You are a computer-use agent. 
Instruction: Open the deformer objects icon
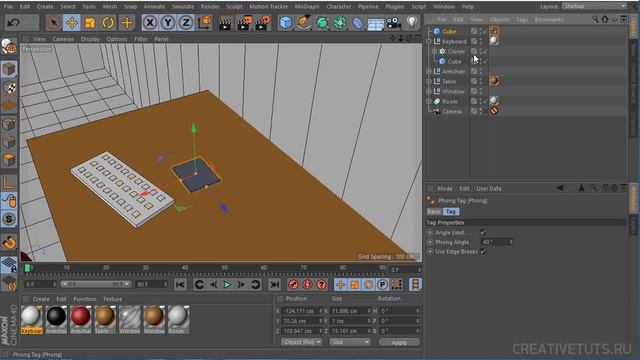tap(358, 23)
